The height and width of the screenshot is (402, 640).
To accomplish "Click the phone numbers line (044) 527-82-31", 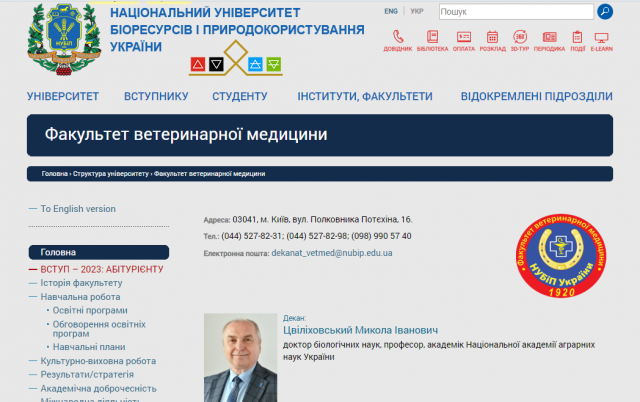I will tap(316, 236).
